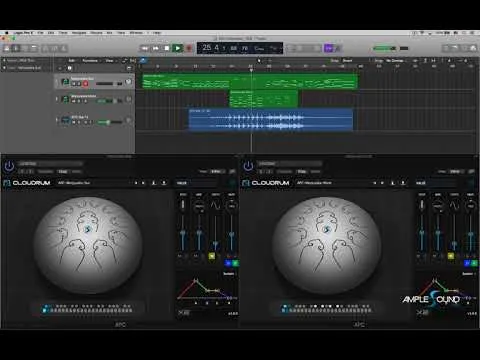Toggle the purple count-in button

(x=329, y=48)
